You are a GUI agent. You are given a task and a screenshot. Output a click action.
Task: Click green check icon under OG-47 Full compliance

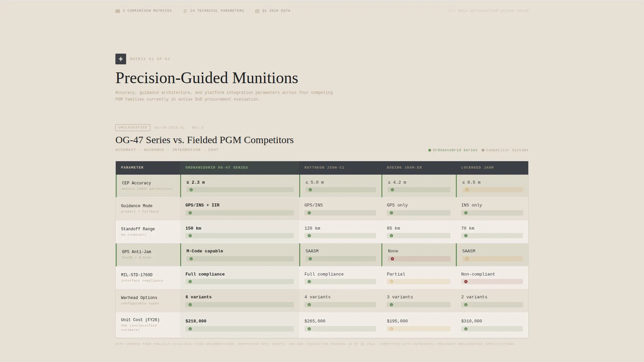pyautogui.click(x=190, y=282)
